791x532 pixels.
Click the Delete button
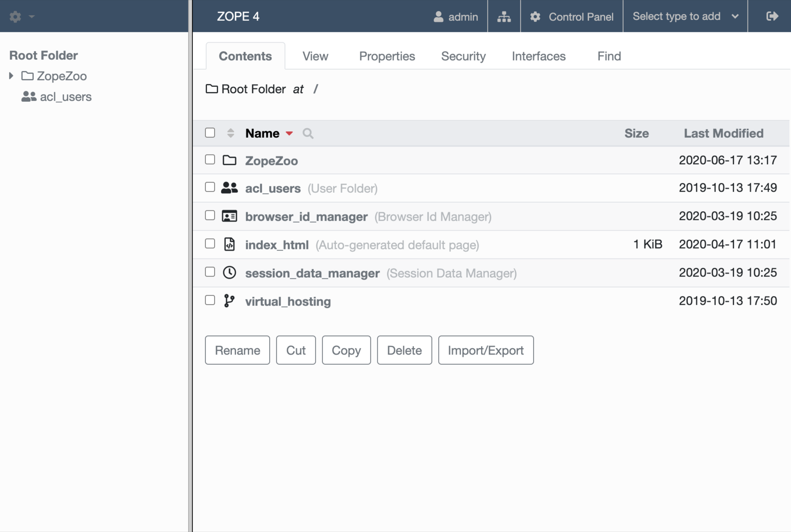(x=404, y=350)
